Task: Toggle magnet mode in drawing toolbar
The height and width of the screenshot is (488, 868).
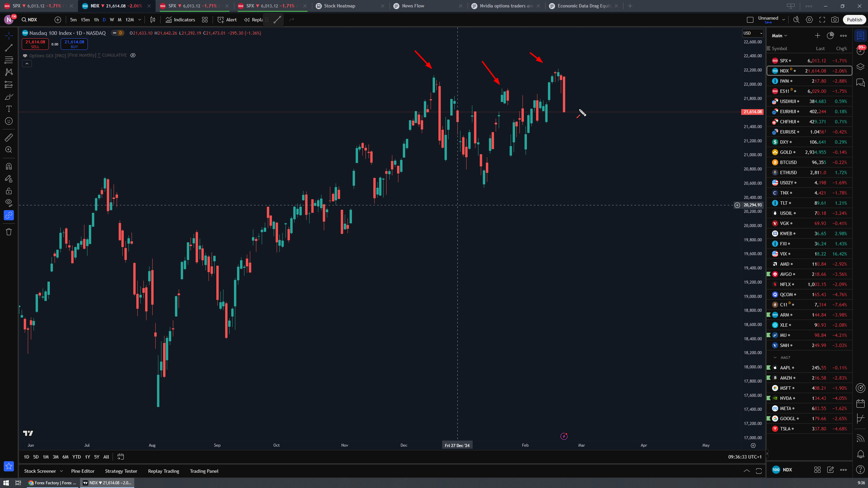Action: click(9, 166)
